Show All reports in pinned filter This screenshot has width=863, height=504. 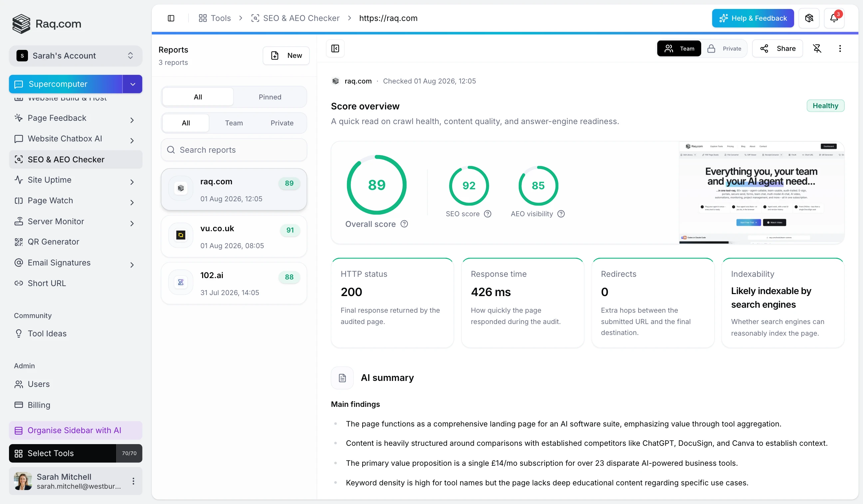point(197,97)
